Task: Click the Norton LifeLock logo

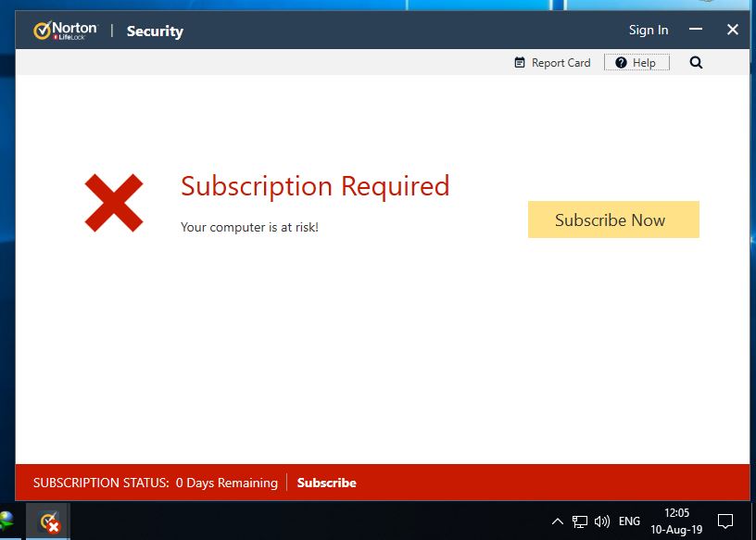Action: click(65, 31)
